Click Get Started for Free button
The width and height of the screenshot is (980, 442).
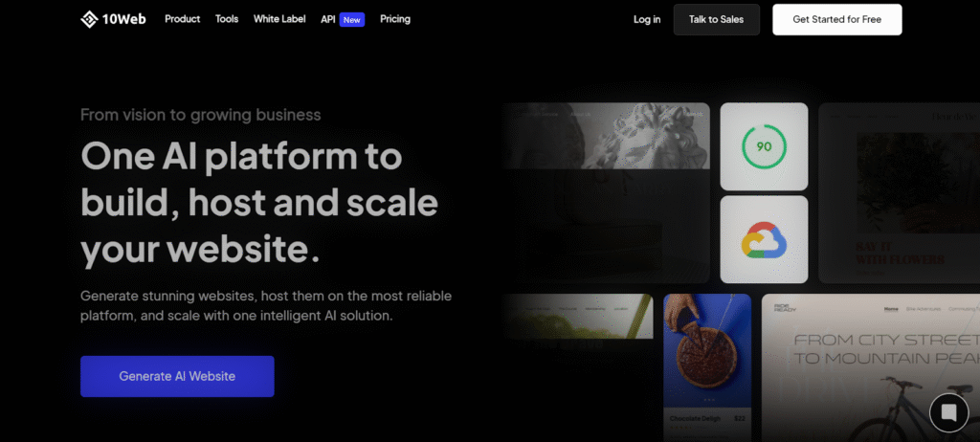(836, 19)
